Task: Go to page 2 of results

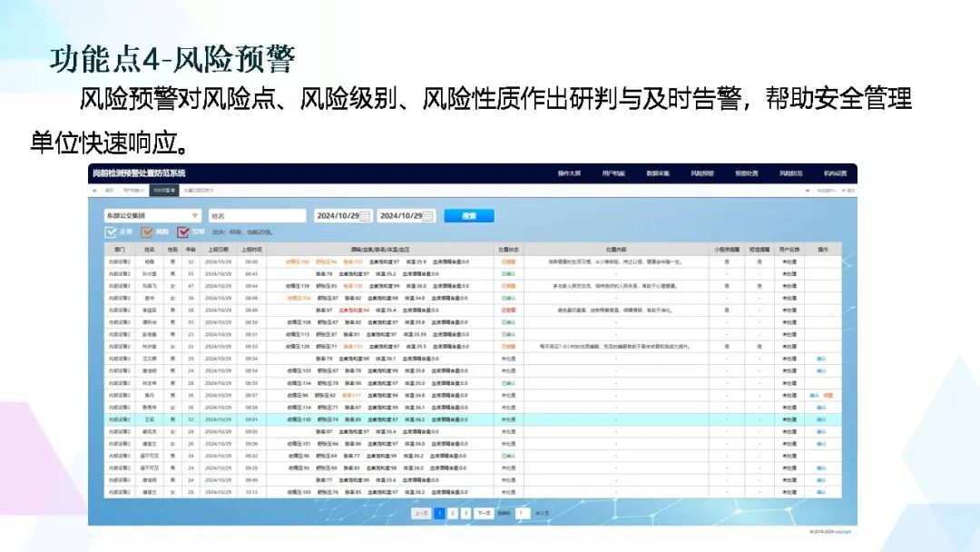Action: click(x=452, y=513)
